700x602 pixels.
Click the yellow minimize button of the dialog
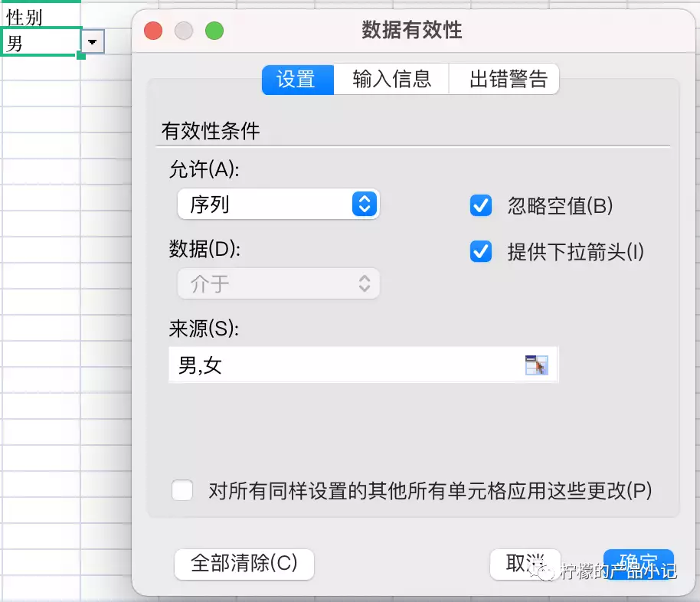[184, 31]
